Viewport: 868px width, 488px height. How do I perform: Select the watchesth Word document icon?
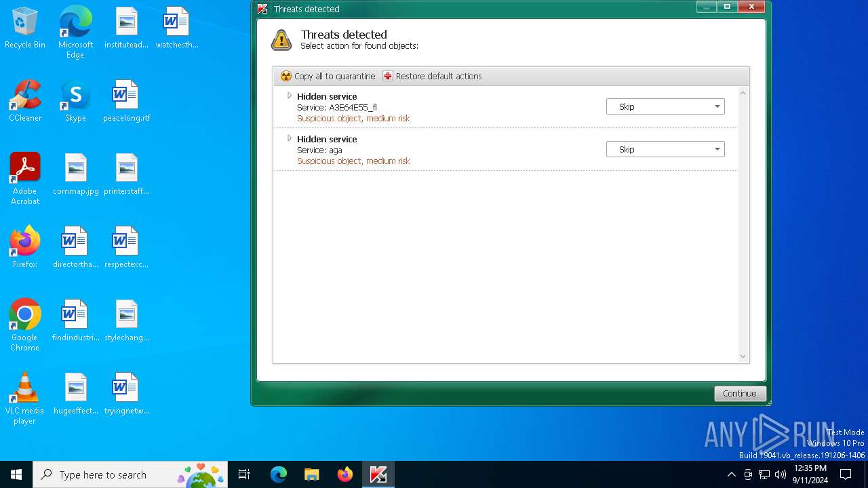(177, 28)
